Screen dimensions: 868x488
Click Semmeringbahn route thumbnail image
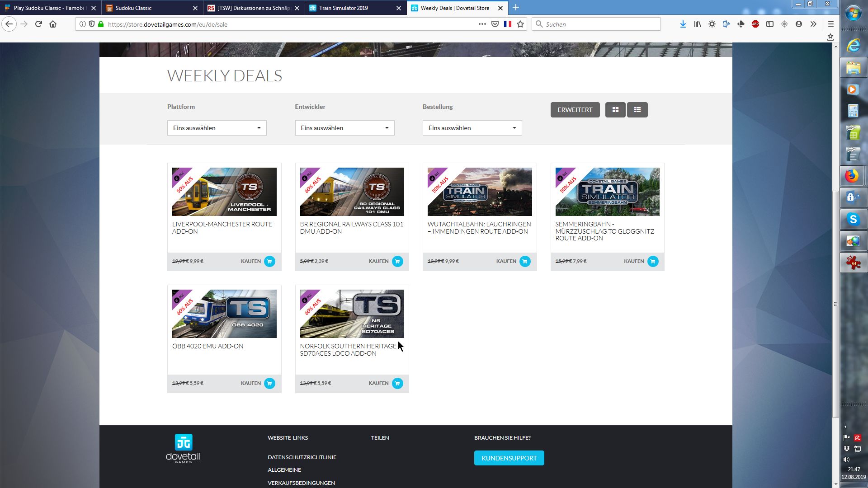point(607,192)
